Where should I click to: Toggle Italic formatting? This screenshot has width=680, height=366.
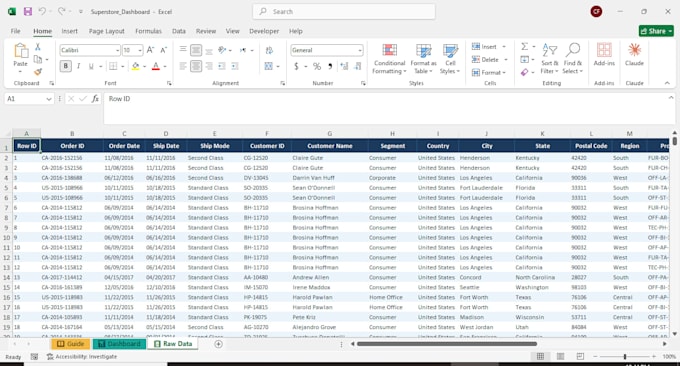[78, 66]
